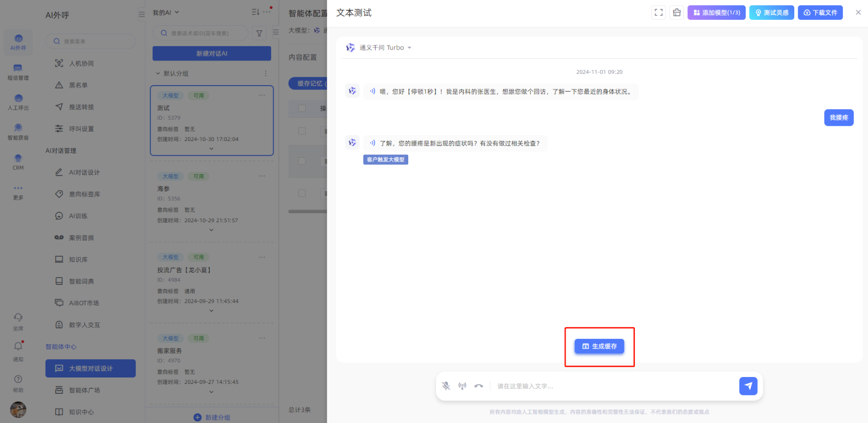Click the filter funnel icon
The image size is (868, 423).
point(259,34)
